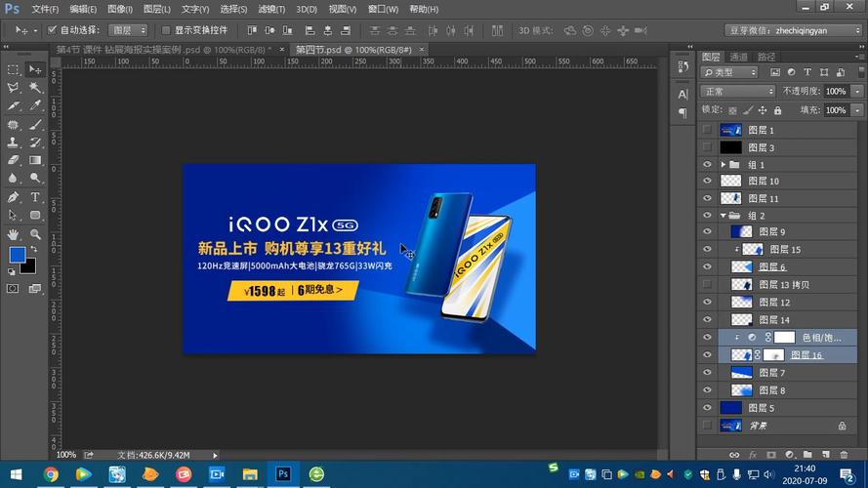Select layer 图层 7 thumbnail
The width and height of the screenshot is (868, 488).
[x=742, y=373]
